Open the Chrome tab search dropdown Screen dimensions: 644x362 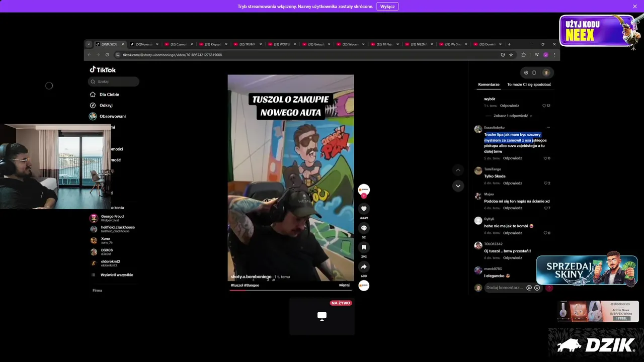[x=89, y=44]
